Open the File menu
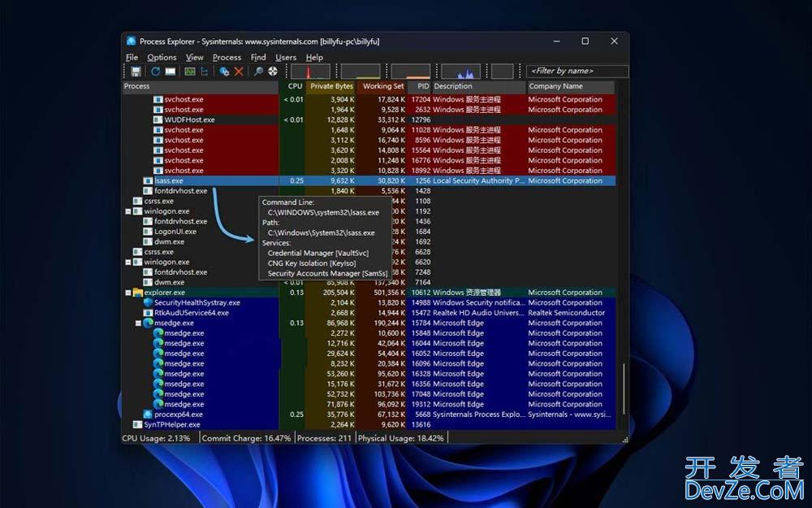The height and width of the screenshot is (508, 812). [x=132, y=58]
